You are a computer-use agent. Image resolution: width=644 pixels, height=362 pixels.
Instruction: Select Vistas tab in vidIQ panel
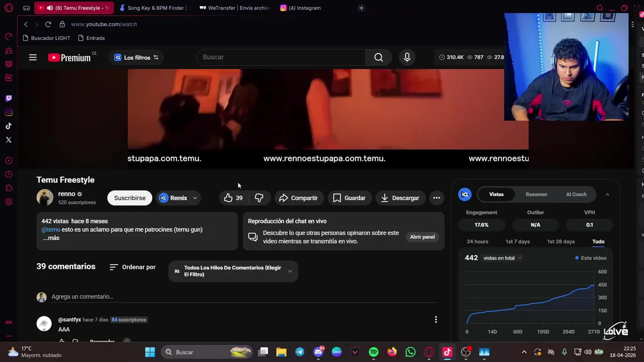coord(496,195)
